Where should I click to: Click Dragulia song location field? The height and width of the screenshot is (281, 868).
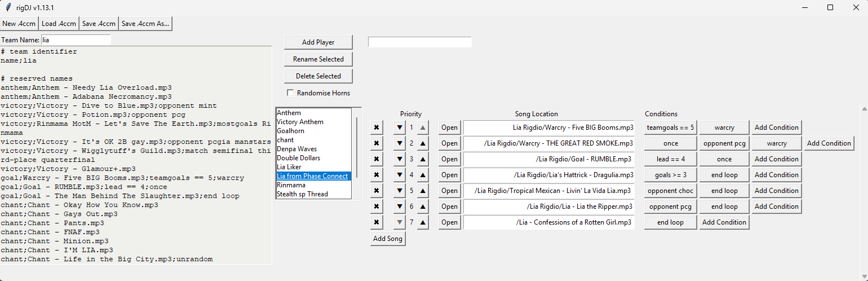point(548,175)
